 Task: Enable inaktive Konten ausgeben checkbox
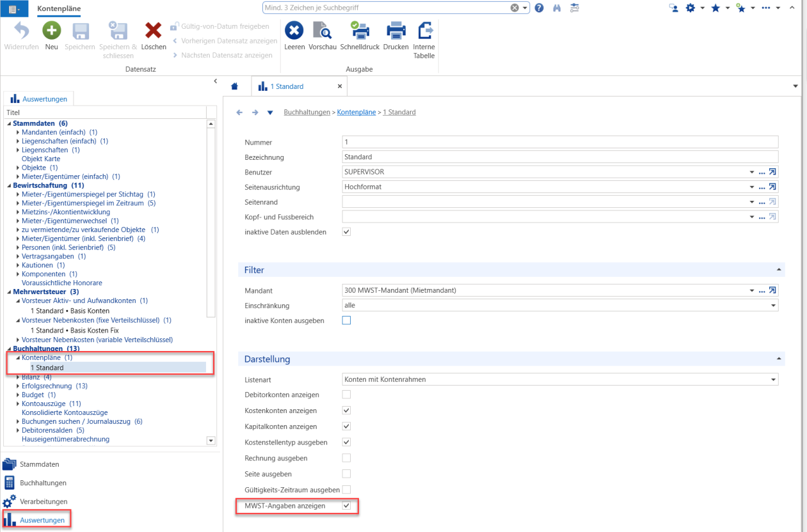point(347,320)
